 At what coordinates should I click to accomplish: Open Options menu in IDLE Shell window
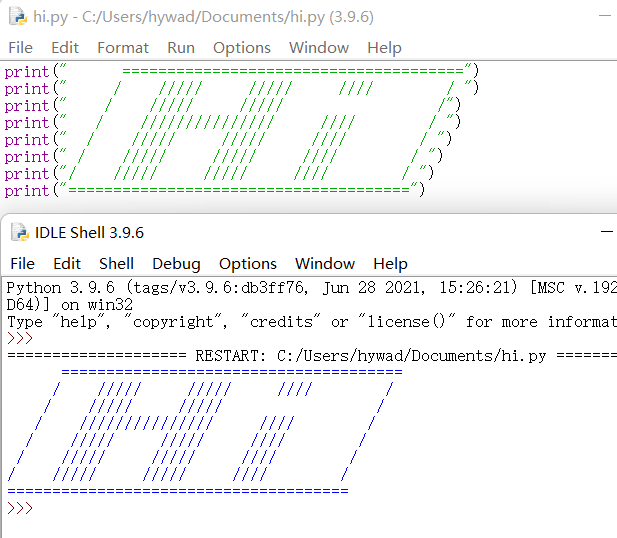[248, 264]
